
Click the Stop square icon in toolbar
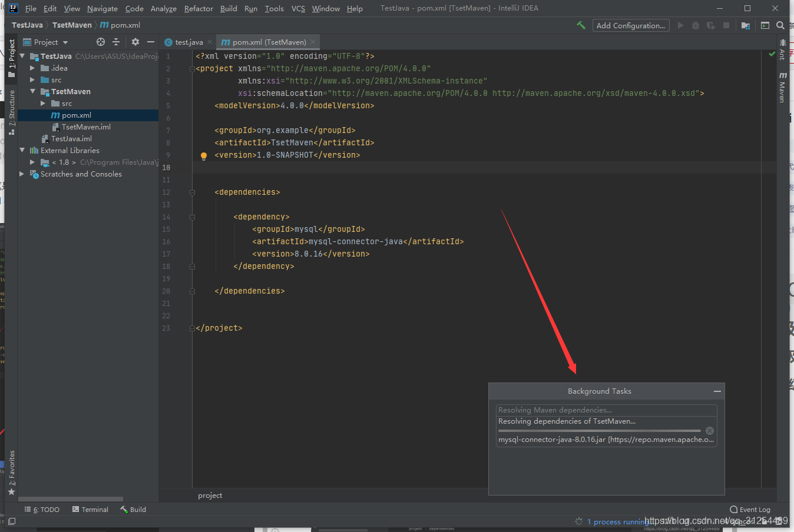click(726, 25)
